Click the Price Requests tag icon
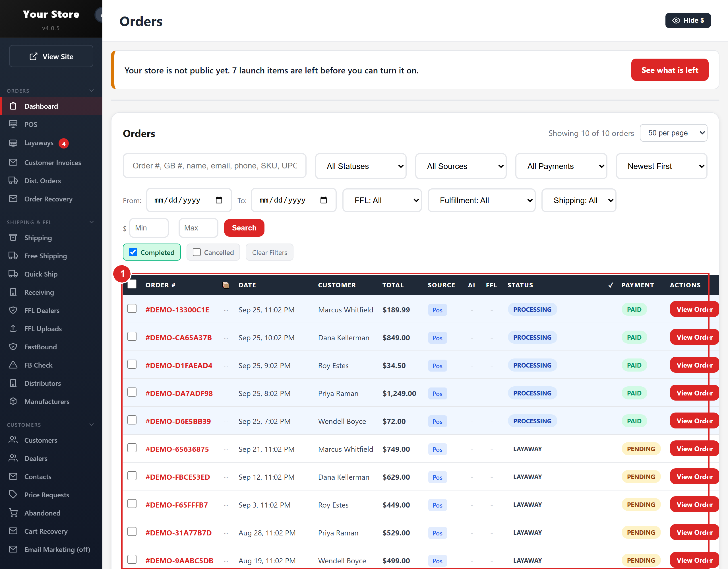 coord(13,495)
